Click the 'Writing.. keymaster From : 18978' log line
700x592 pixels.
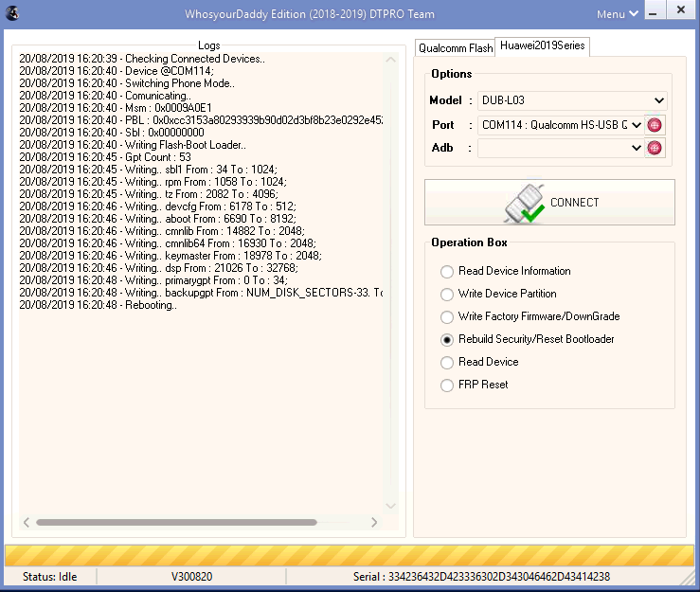point(171,256)
